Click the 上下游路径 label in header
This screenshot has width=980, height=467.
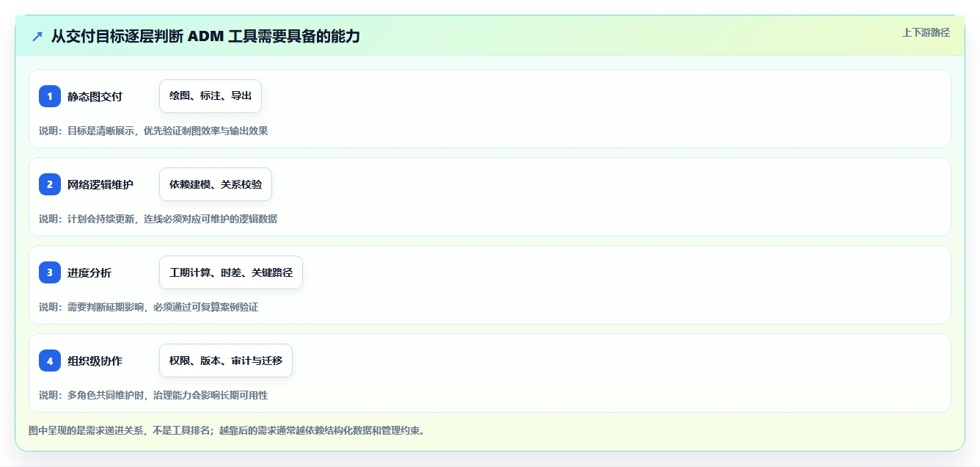(x=926, y=32)
